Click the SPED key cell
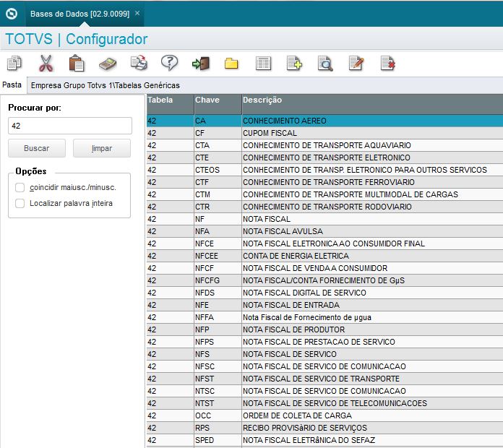The height and width of the screenshot is (448, 503). tap(218, 440)
